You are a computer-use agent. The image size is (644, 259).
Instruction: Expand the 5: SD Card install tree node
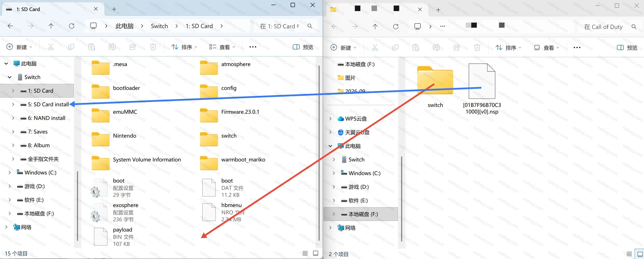pyautogui.click(x=13, y=104)
